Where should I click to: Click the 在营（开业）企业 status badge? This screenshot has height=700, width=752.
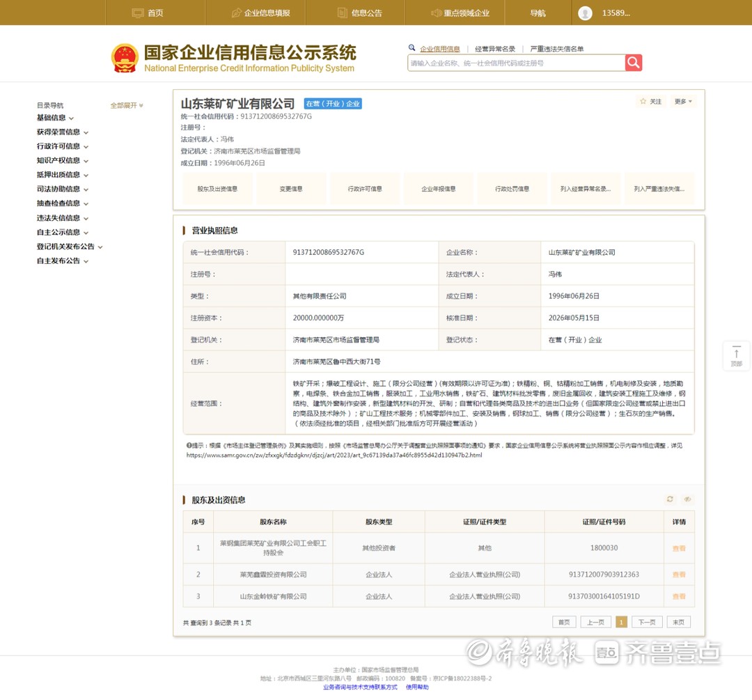tap(333, 104)
